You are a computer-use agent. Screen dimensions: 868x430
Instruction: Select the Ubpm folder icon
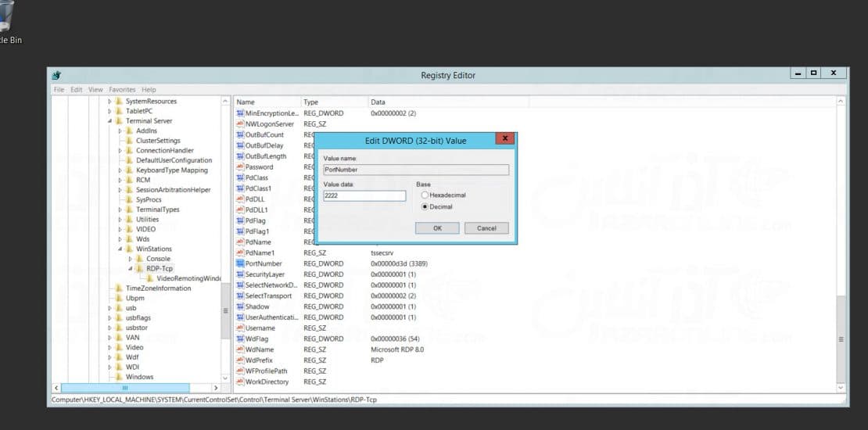118,299
